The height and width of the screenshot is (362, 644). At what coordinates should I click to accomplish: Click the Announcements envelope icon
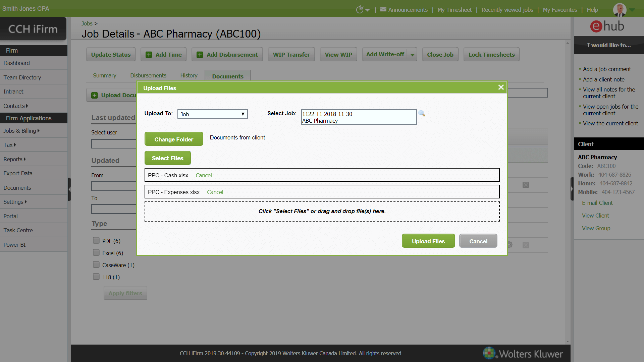tap(383, 10)
